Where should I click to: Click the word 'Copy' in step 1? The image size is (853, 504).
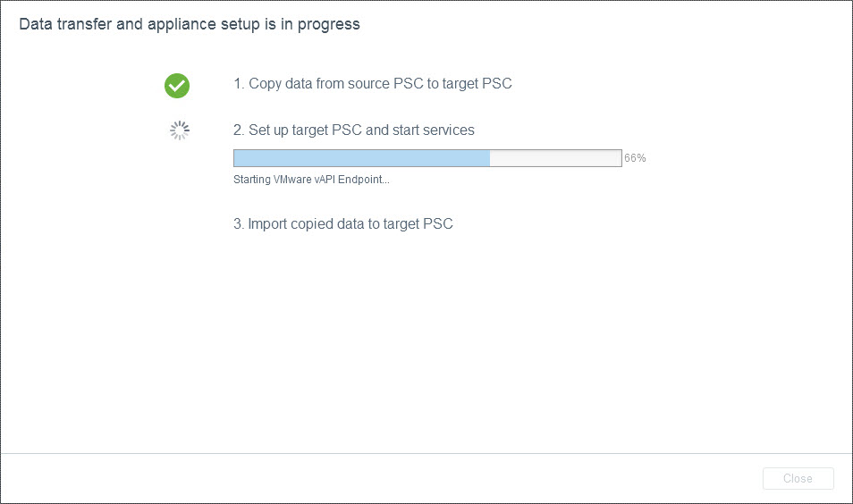point(265,84)
